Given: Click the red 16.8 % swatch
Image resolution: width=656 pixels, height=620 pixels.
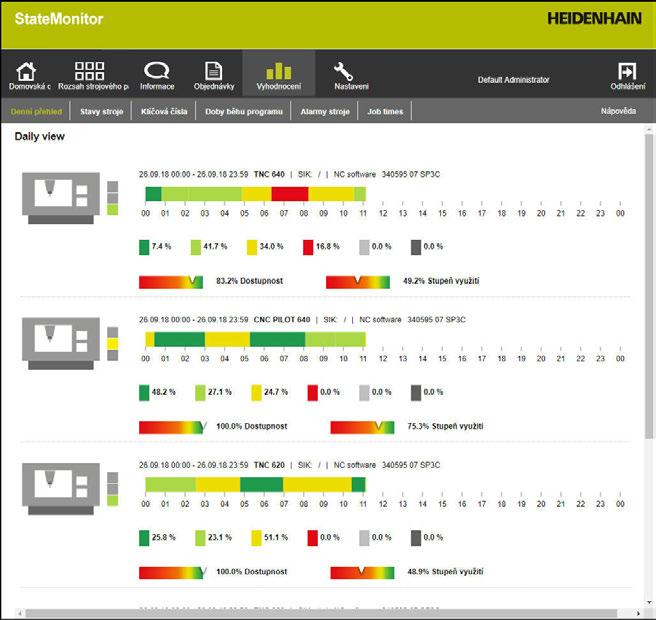Looking at the screenshot, I should (308, 247).
